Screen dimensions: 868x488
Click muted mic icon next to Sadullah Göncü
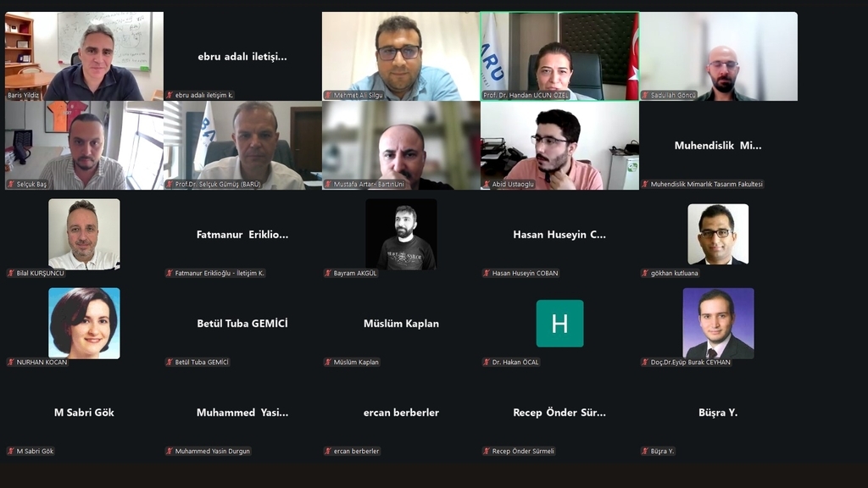(645, 95)
